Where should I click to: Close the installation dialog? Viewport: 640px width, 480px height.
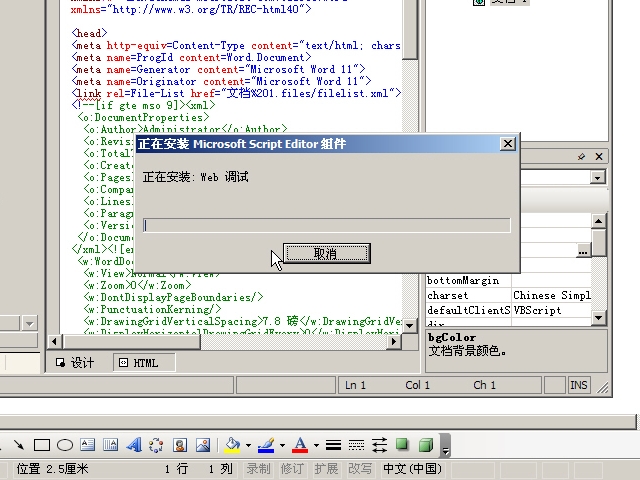coord(508,144)
